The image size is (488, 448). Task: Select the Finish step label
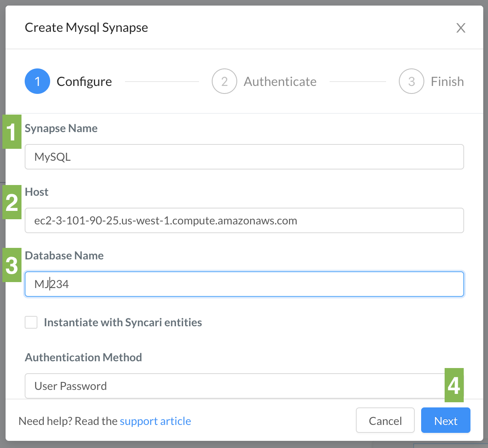(447, 82)
